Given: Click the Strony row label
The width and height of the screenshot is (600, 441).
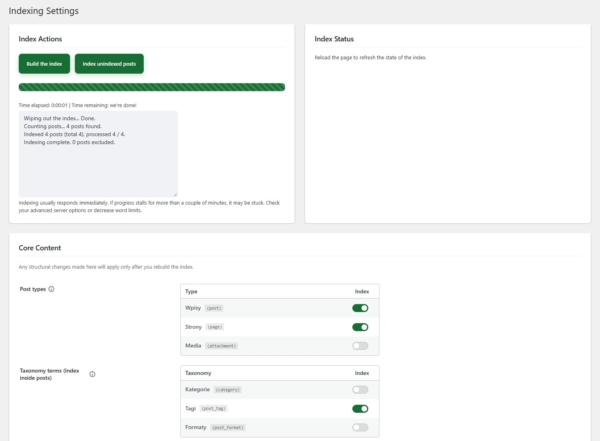Looking at the screenshot, I should (193, 327).
